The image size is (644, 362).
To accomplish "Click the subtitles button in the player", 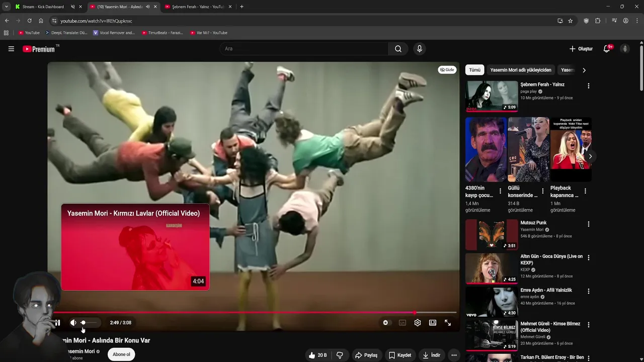I will pyautogui.click(x=403, y=323).
